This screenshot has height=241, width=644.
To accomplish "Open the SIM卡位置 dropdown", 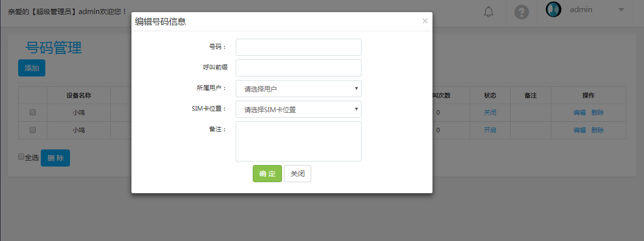I will coord(298,109).
